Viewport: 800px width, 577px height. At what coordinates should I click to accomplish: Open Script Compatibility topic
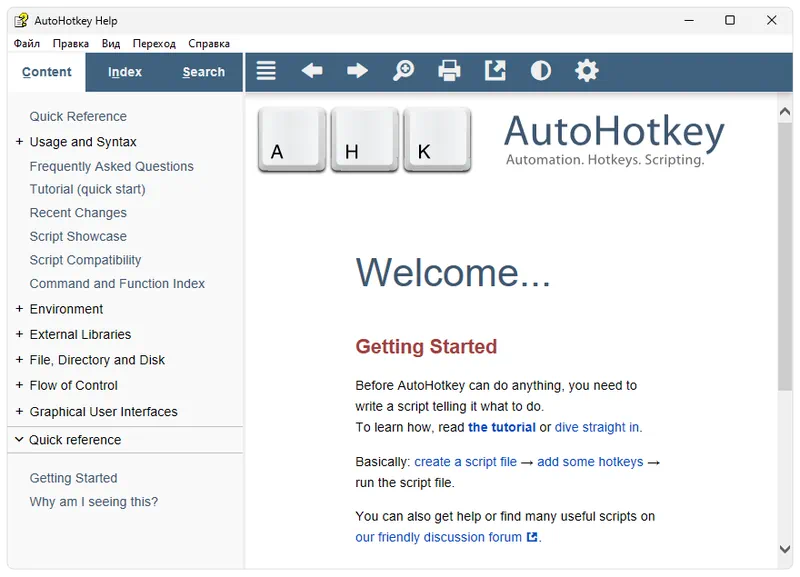click(x=85, y=260)
